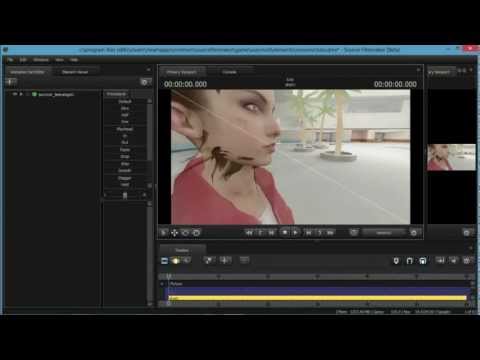Apply the Zero preset
The image size is (480, 360).
click(125, 108)
